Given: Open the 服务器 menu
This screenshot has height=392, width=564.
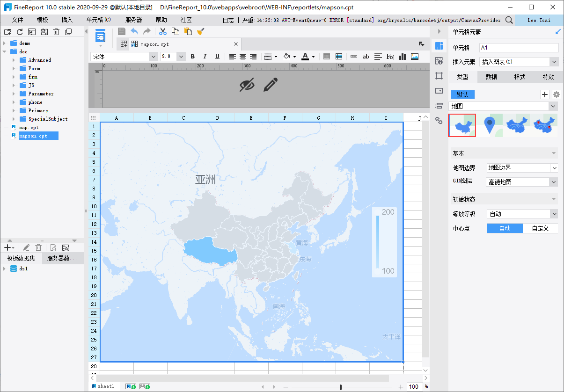Looking at the screenshot, I should tap(134, 20).
